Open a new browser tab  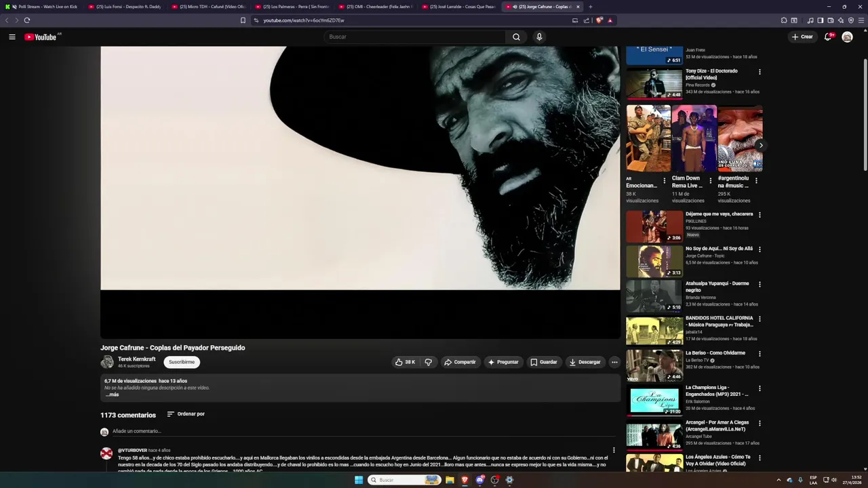[590, 7]
